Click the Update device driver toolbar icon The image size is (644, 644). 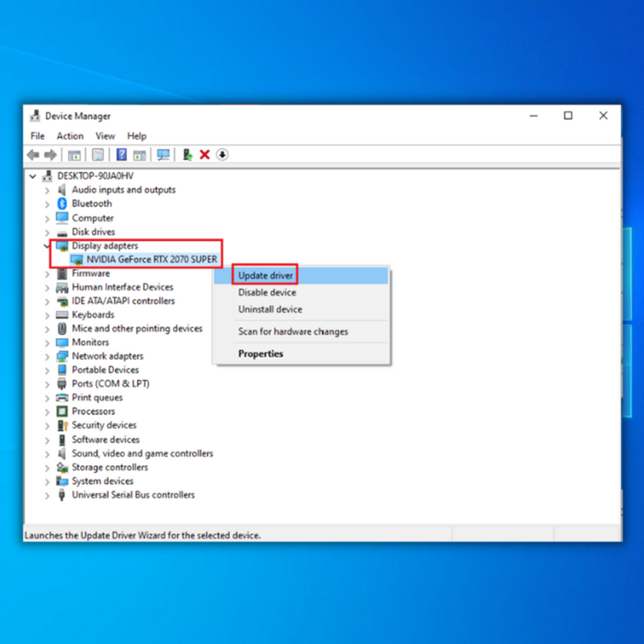pos(187,155)
